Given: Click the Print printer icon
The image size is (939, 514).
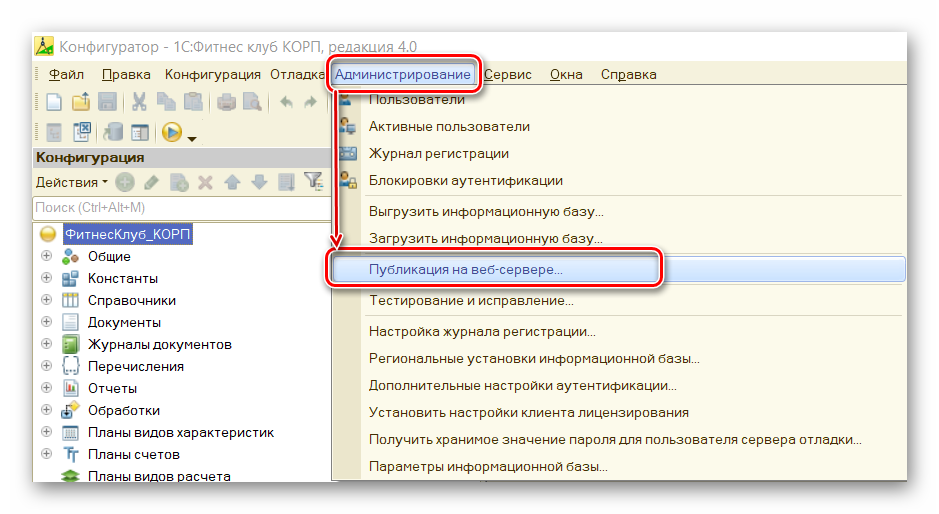Looking at the screenshot, I should click(226, 102).
